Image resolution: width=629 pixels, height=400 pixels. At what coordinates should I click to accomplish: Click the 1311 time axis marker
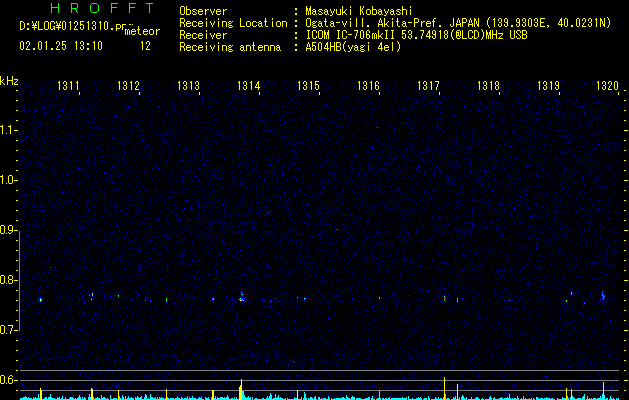click(x=68, y=86)
